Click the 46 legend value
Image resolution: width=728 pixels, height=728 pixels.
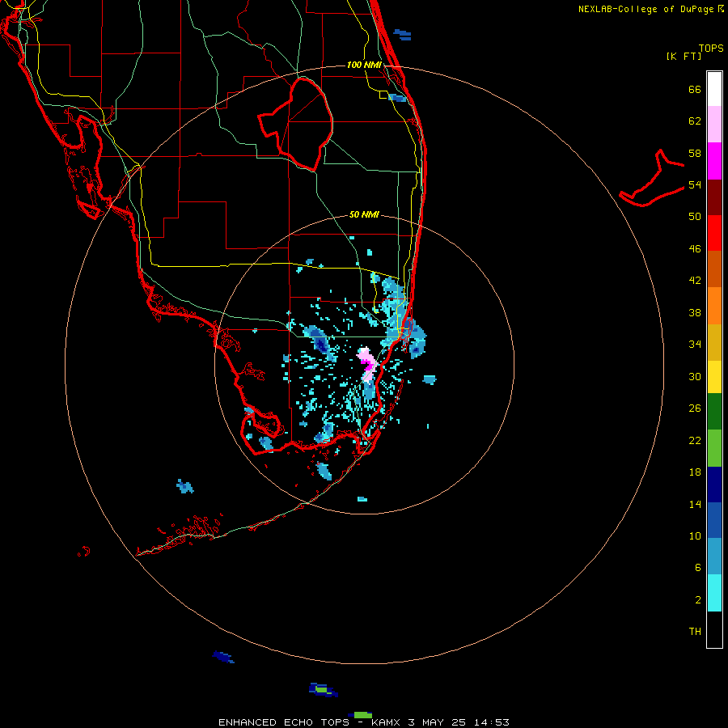pos(695,249)
